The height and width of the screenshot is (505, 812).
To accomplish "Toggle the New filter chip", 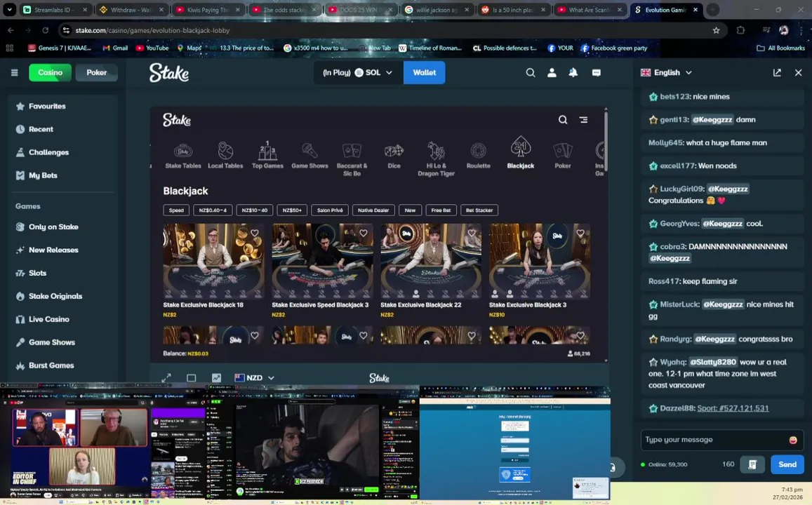I will click(410, 210).
